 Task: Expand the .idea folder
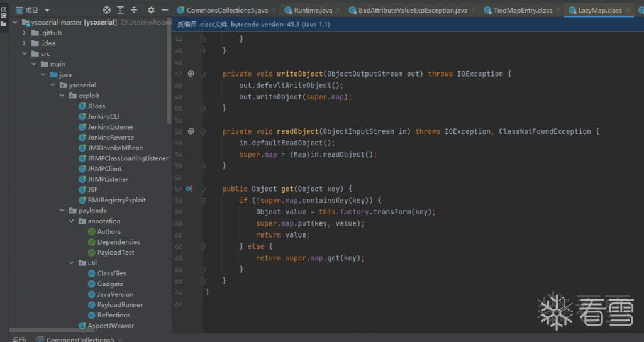tap(25, 43)
